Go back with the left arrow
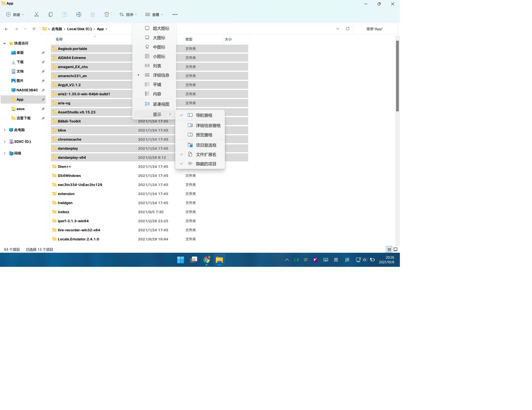Viewport: 532px width, 410px height. [x=6, y=29]
